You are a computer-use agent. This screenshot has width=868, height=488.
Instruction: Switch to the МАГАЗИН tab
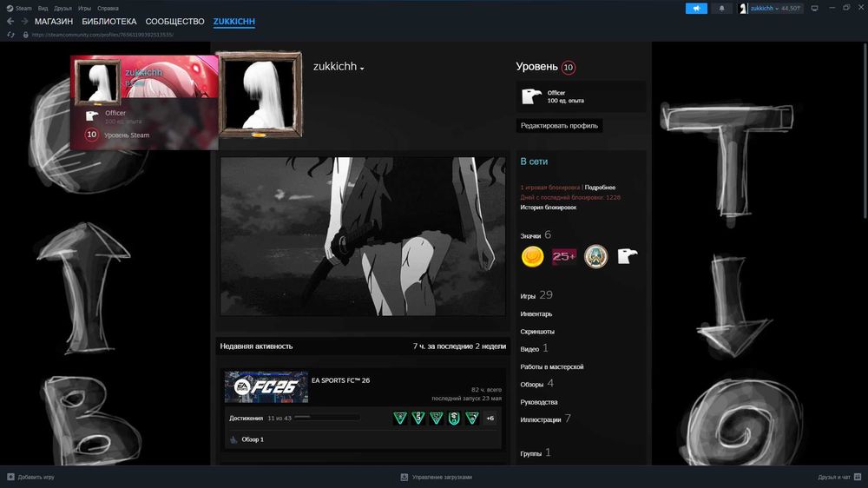tap(54, 21)
